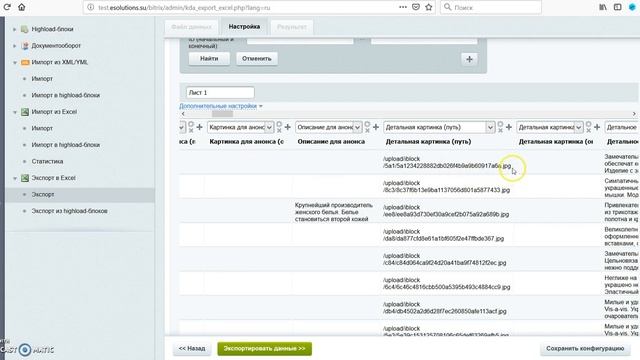Click cell with path ending afe113acf.jpg
This screenshot has width=640, height=360.
click(x=444, y=308)
